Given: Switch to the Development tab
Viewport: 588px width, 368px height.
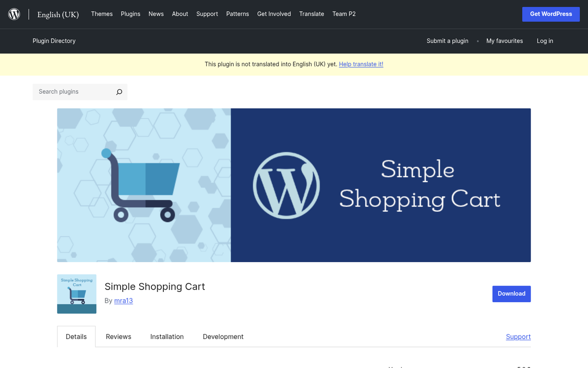Looking at the screenshot, I should (x=223, y=337).
